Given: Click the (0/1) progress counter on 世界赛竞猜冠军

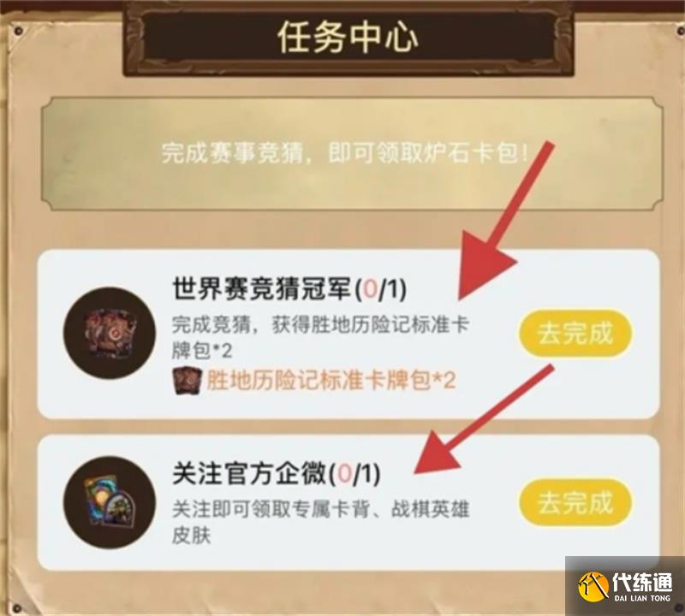Looking at the screenshot, I should 379,289.
